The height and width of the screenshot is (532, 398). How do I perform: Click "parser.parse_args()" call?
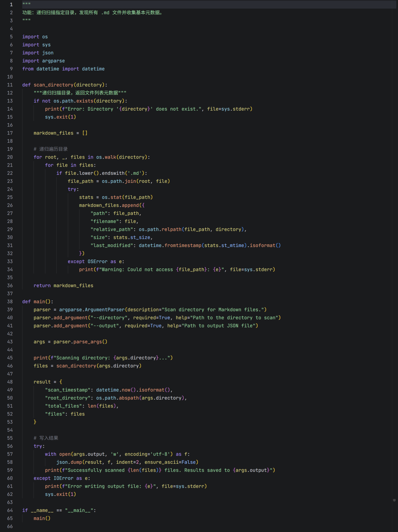80,342
